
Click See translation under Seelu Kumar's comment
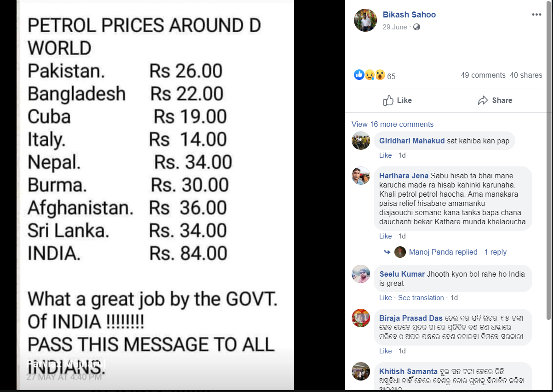(x=421, y=298)
